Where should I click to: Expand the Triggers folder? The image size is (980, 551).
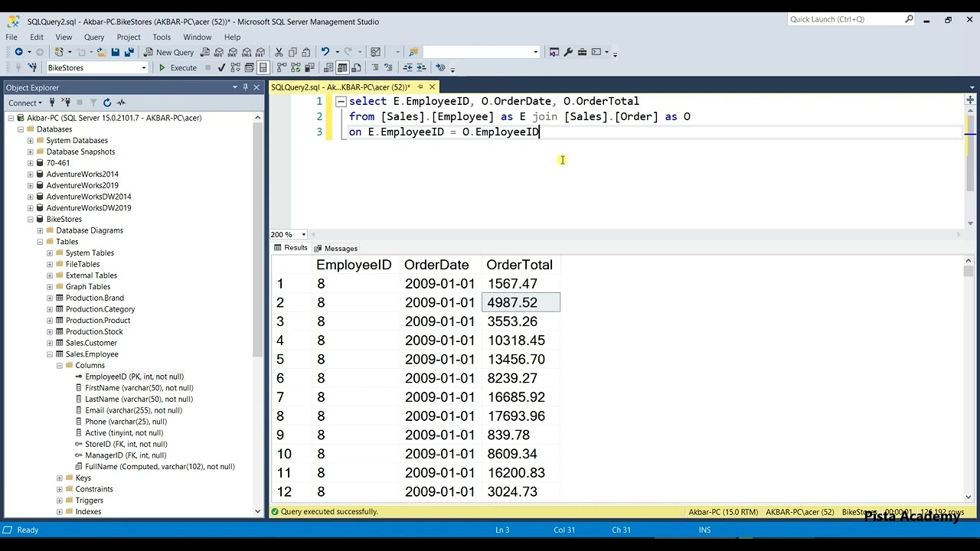[60, 500]
